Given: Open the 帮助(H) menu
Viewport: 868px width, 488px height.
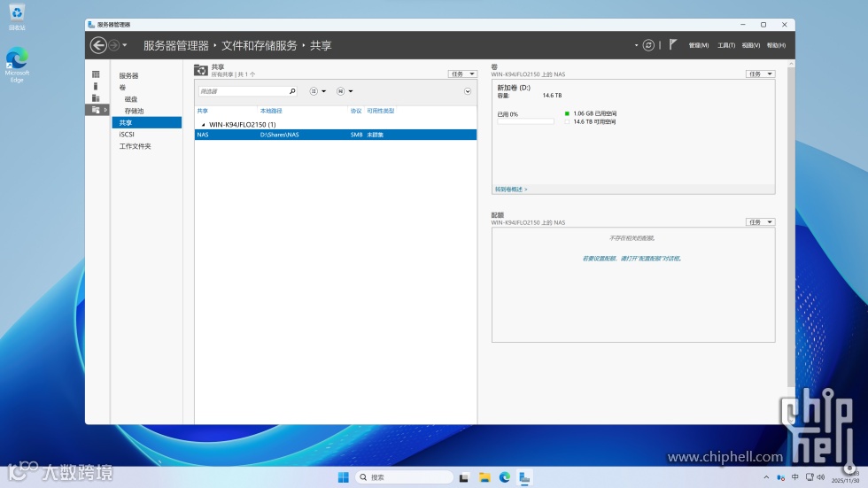Looking at the screenshot, I should tap(776, 45).
